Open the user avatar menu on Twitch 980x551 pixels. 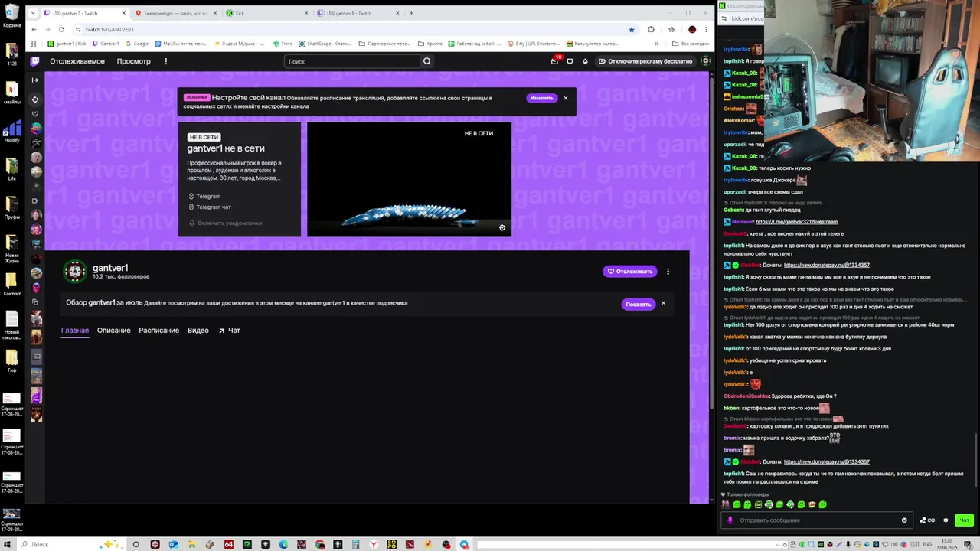[x=706, y=61]
